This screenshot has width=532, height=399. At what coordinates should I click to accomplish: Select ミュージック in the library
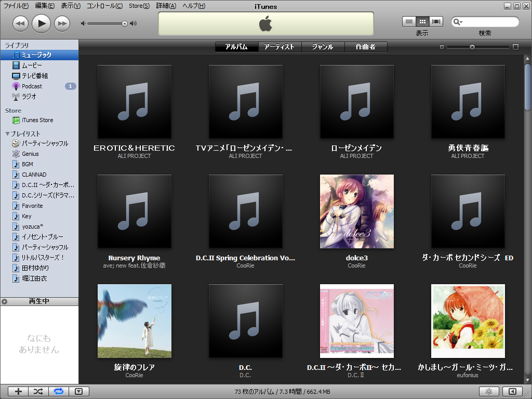(x=39, y=55)
